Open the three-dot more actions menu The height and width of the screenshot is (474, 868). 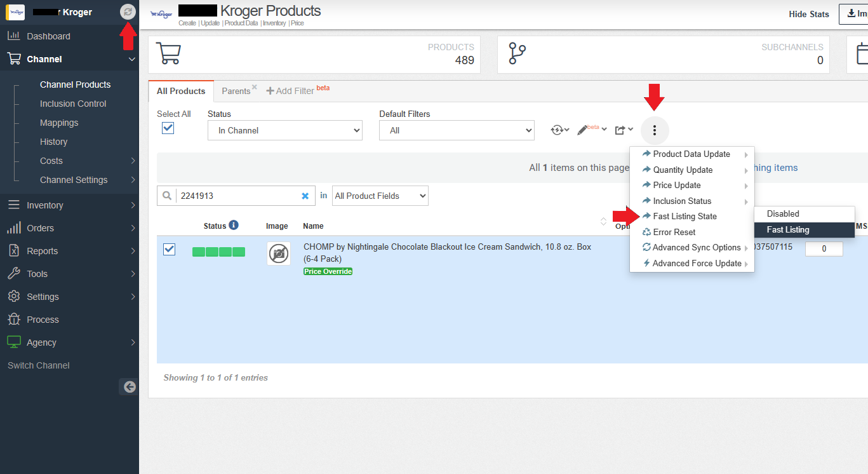pyautogui.click(x=655, y=130)
